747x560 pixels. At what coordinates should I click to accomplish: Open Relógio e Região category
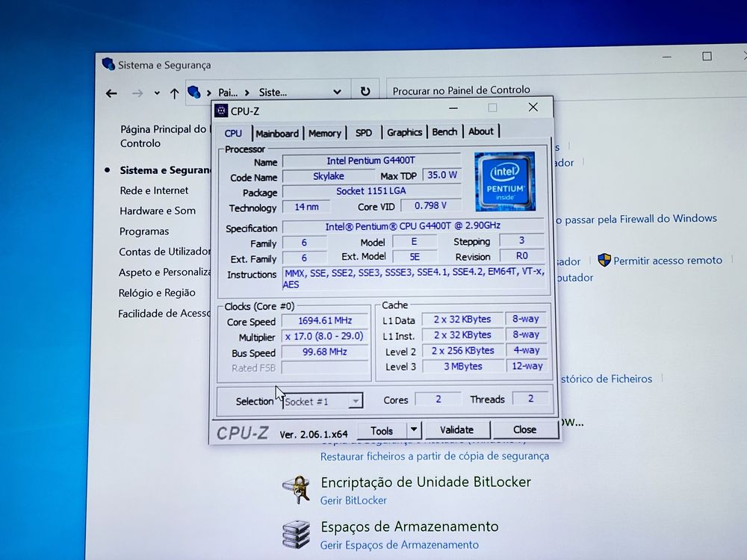pyautogui.click(x=157, y=293)
